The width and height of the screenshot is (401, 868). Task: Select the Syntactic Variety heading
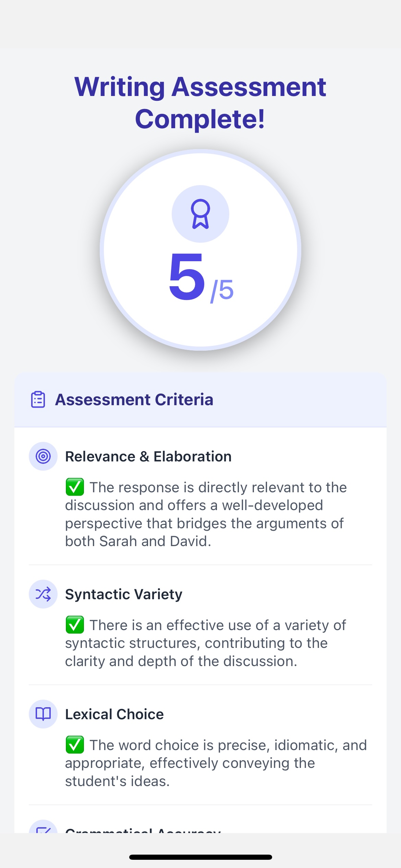[x=124, y=594]
